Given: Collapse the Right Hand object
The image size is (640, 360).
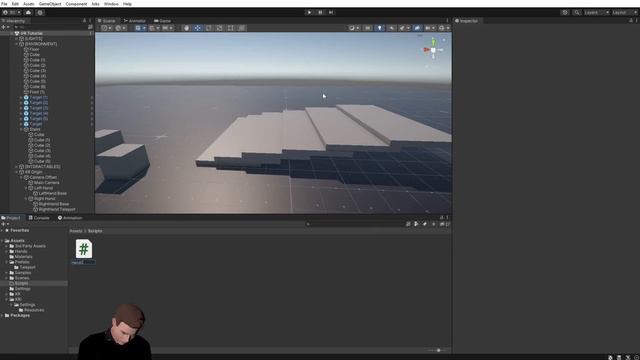Looking at the screenshot, I should pyautogui.click(x=26, y=198).
